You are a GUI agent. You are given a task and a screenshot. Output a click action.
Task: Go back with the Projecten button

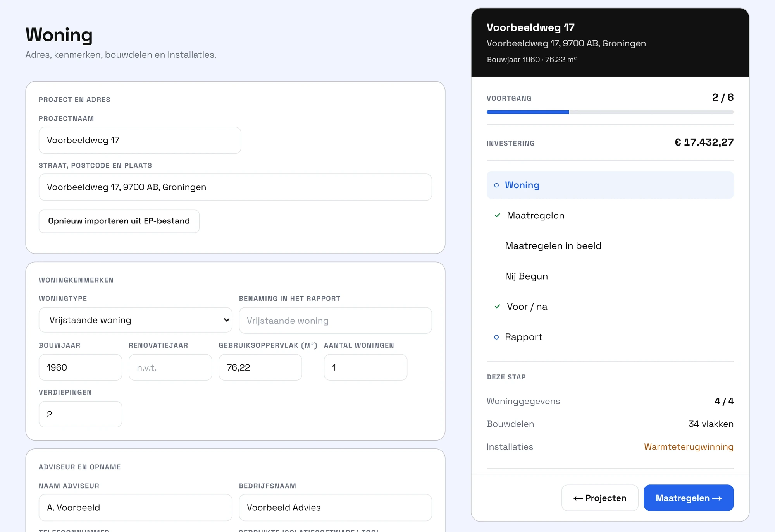coord(600,498)
